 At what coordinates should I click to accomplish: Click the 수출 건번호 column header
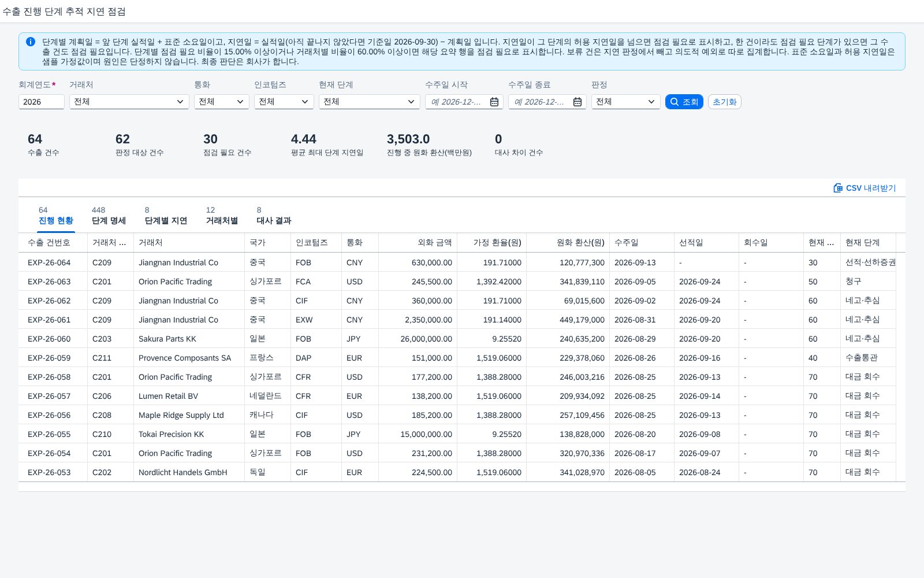click(x=53, y=243)
